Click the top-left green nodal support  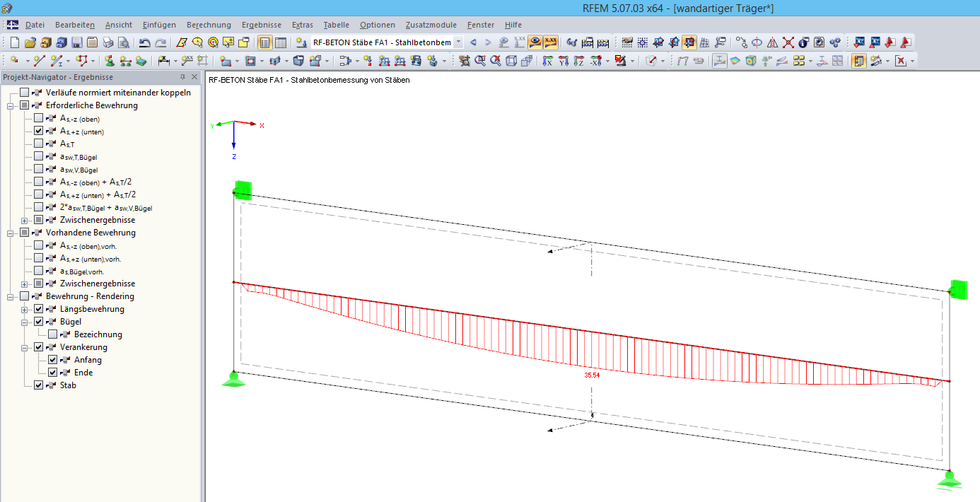tap(243, 191)
